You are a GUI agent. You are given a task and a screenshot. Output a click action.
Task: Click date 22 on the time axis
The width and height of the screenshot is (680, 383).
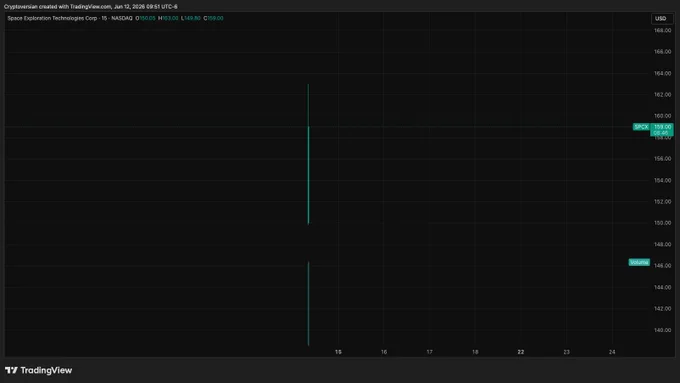point(521,352)
